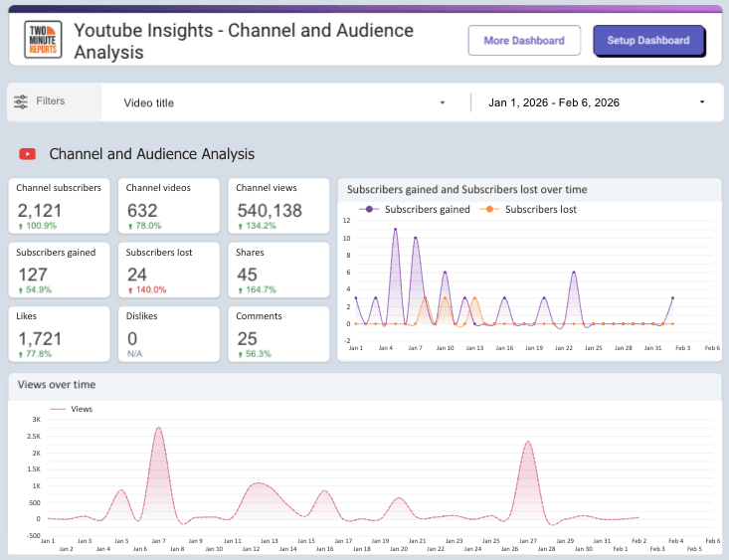Click the Jan 7 views peak
Viewport: 729px width, 560px height.
(159, 428)
